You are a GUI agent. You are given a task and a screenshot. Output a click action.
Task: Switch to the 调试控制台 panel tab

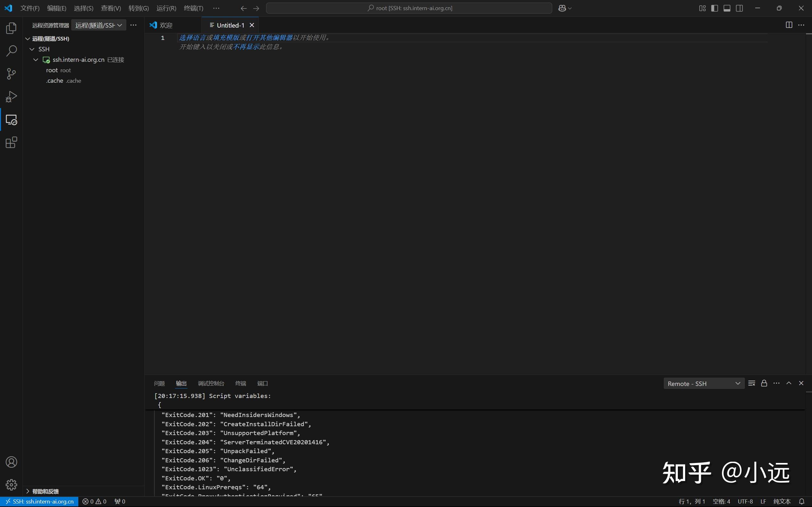pos(211,383)
